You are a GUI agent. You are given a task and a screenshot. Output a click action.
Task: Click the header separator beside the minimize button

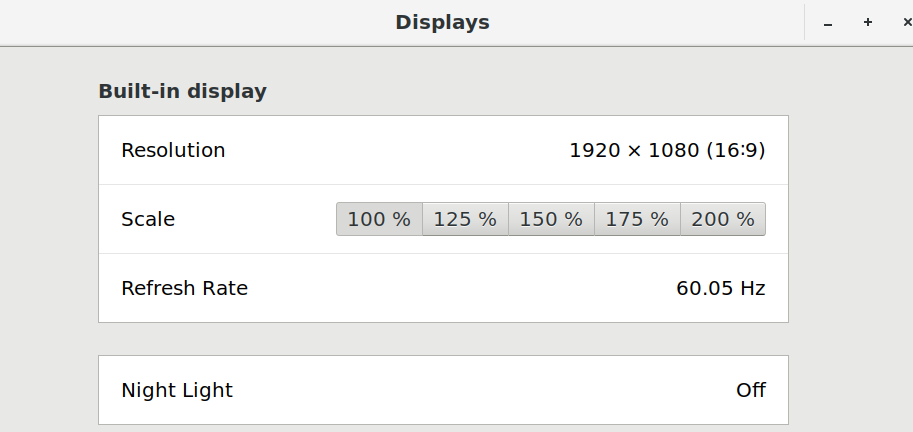pos(804,22)
